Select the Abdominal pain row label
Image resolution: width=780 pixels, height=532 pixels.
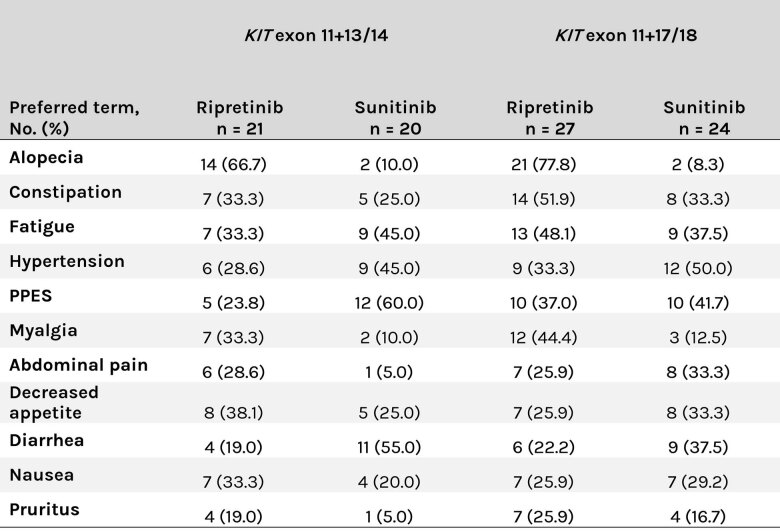point(79,365)
